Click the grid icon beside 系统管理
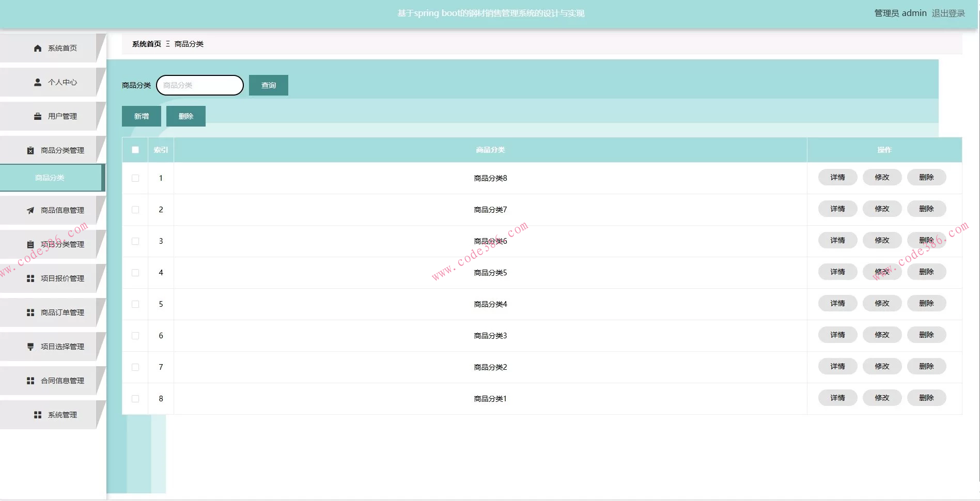Screen dimensions: 980x501 (x=38, y=415)
